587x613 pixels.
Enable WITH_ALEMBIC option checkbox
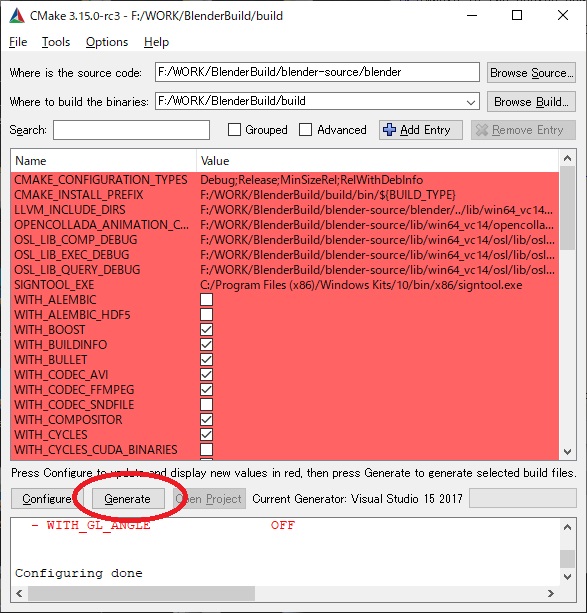point(206,299)
